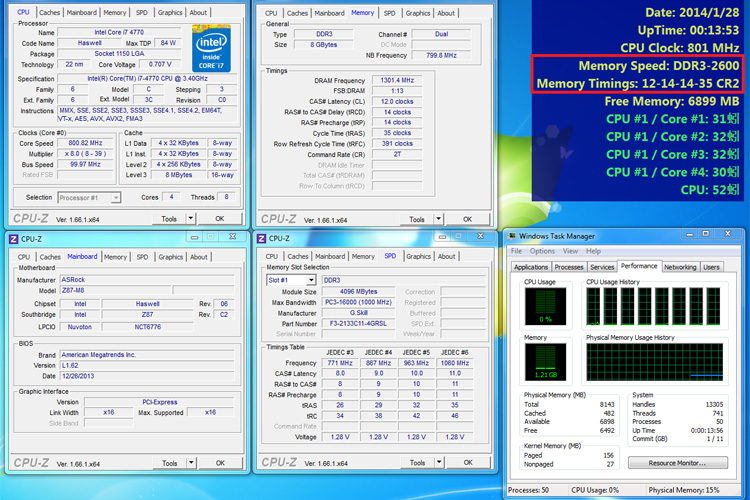
Task: Open the Tools dropdown arrow in CPU tab window
Action: [190, 219]
